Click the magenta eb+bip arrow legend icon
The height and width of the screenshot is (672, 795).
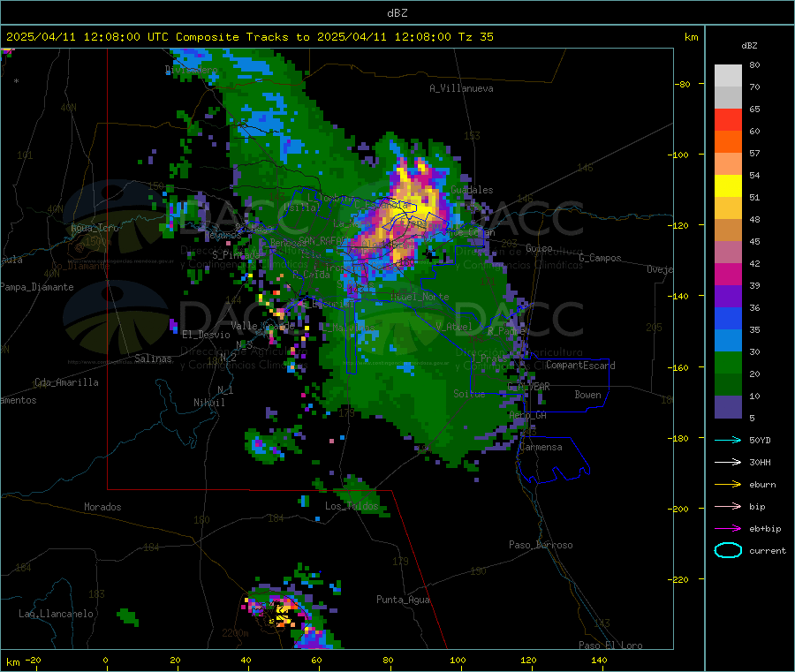click(x=728, y=529)
